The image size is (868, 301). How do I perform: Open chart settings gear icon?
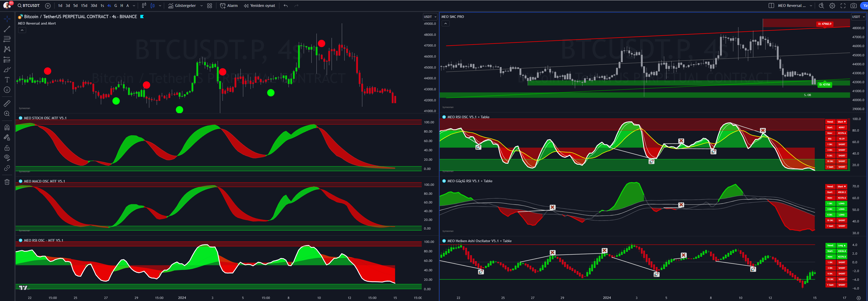832,6
